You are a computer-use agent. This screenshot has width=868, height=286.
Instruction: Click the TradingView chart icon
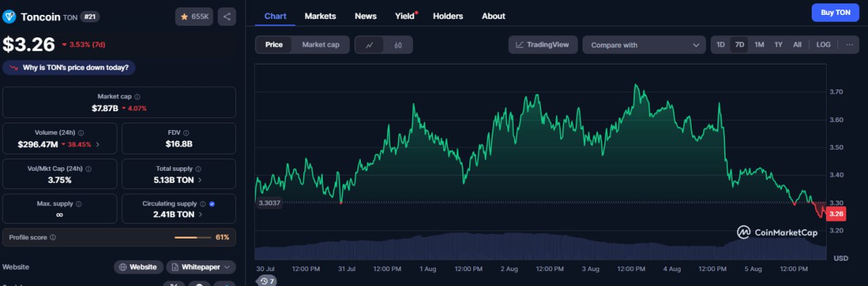point(519,45)
